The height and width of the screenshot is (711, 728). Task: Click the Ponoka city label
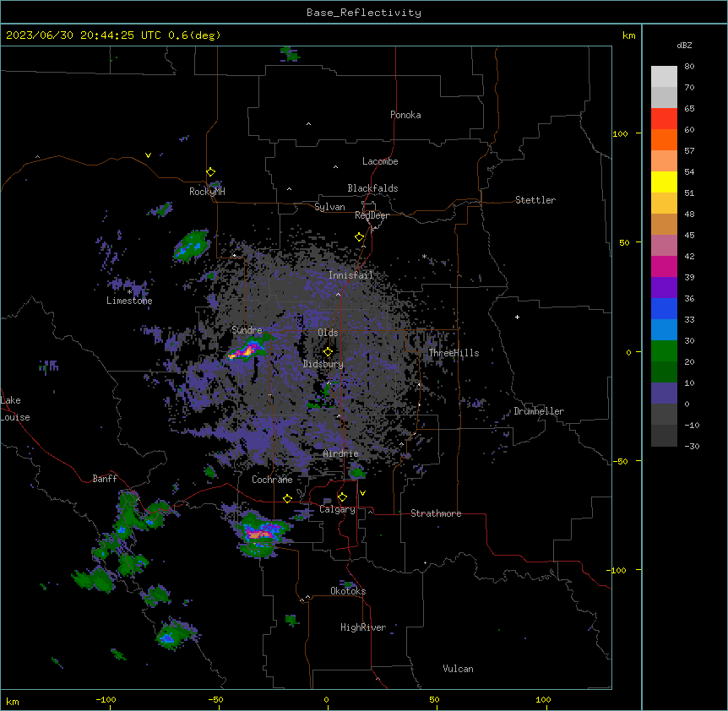405,115
